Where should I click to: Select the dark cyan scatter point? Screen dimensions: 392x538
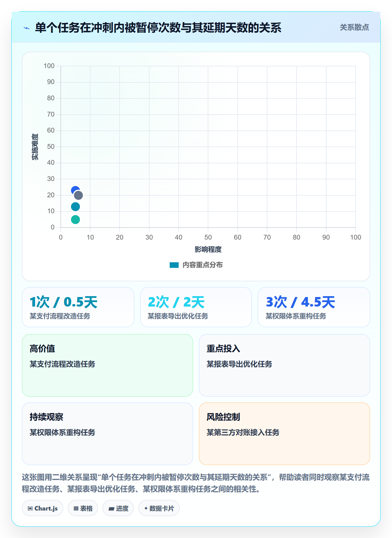pos(75,207)
